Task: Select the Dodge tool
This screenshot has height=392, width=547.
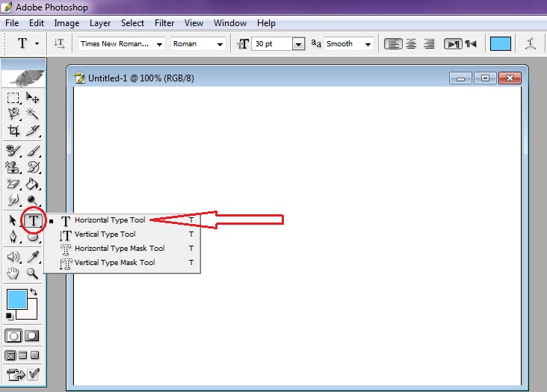Action: pyautogui.click(x=32, y=200)
